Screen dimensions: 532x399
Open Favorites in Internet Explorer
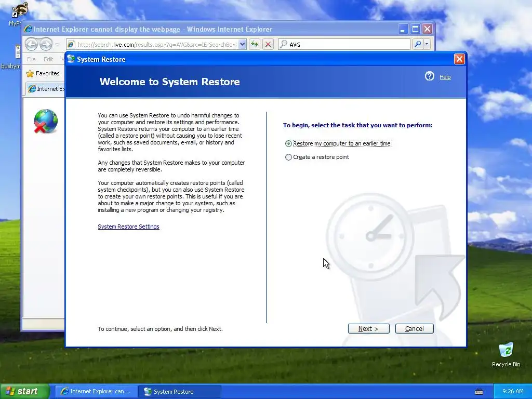43,73
